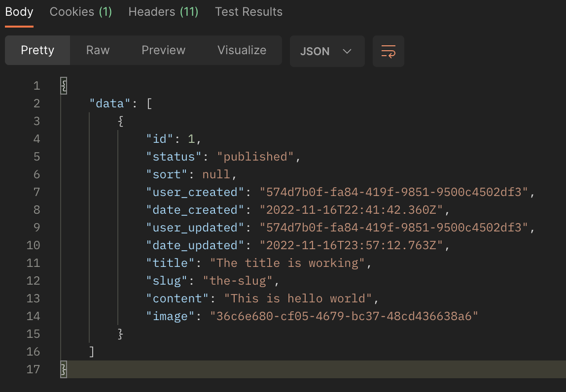Viewport: 566px width, 392px height.
Task: Click the "the-slug" value
Action: (238, 281)
